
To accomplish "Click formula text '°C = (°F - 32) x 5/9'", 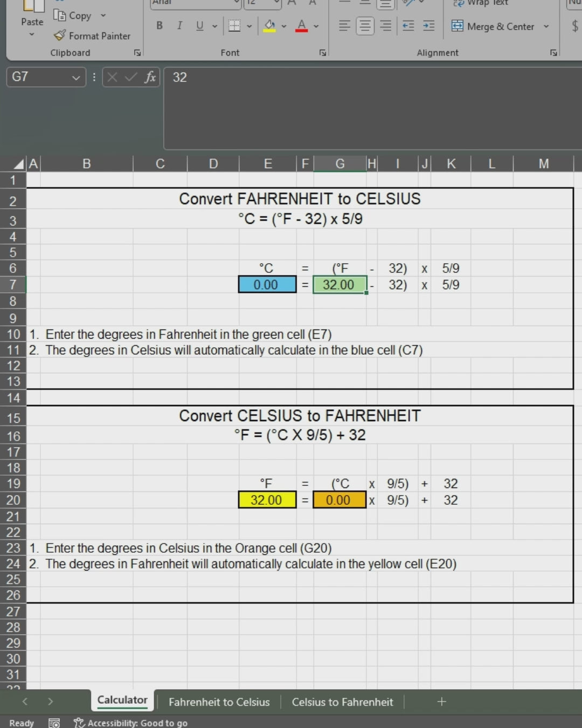I will point(300,219).
